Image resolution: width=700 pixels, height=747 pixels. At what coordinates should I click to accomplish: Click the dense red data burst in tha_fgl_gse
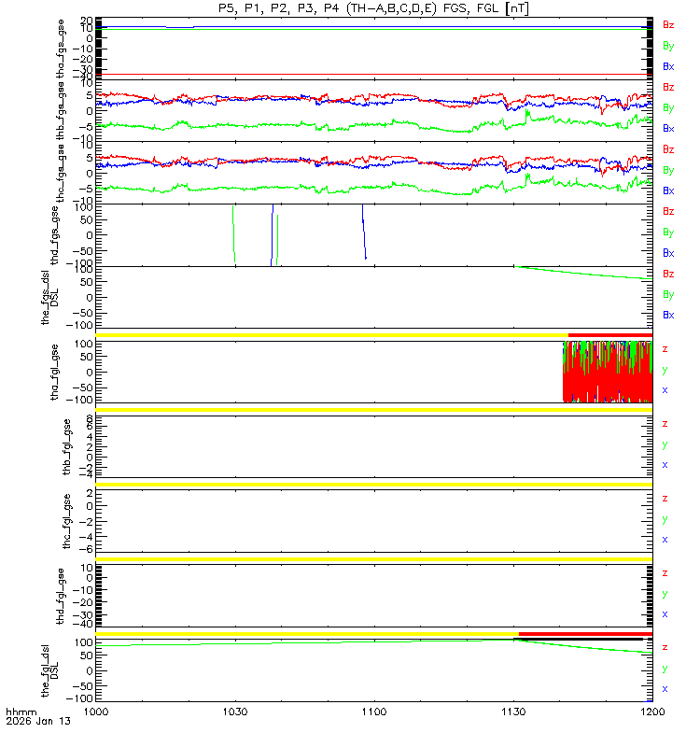608,372
